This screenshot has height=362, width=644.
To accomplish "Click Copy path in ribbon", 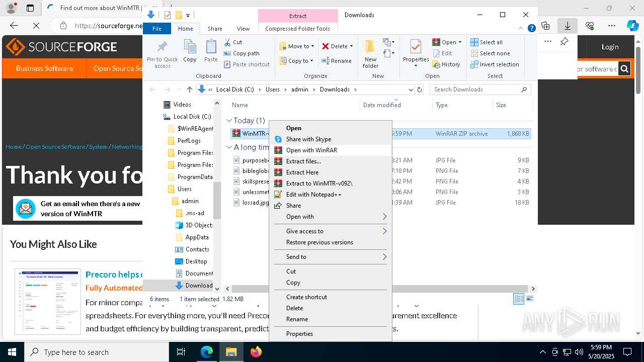I will pyautogui.click(x=242, y=53).
